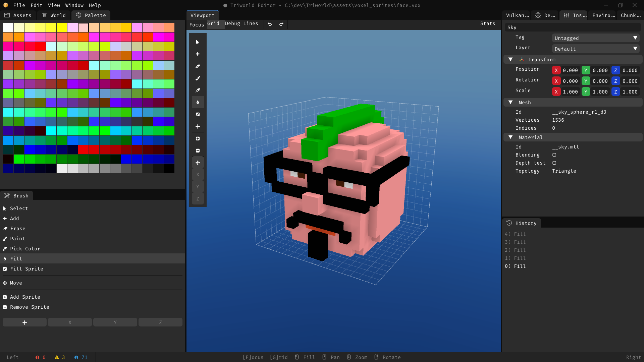This screenshot has width=644, height=362.
Task: Click the red error count status icon
Action: 37,357
